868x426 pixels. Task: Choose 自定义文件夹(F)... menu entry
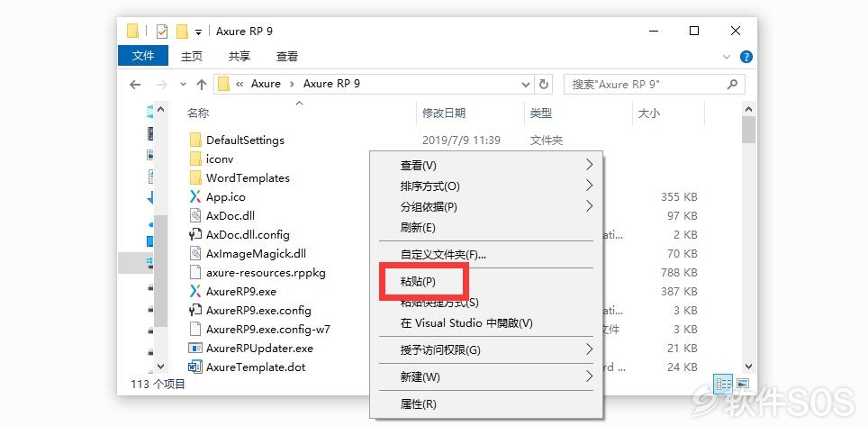(486, 255)
